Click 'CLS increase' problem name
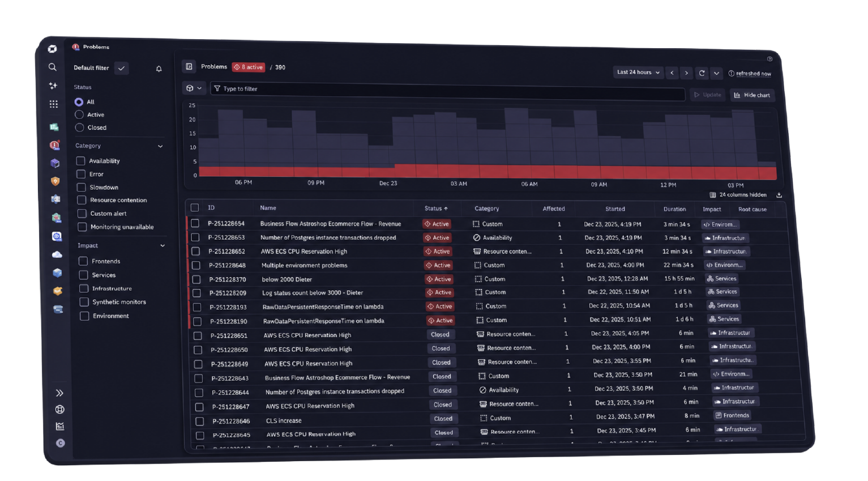The height and width of the screenshot is (481, 868). (x=284, y=420)
